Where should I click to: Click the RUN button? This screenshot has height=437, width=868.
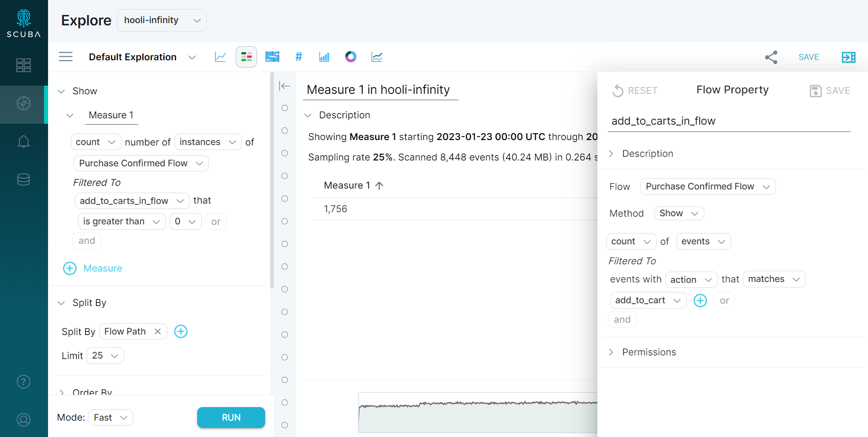click(231, 418)
